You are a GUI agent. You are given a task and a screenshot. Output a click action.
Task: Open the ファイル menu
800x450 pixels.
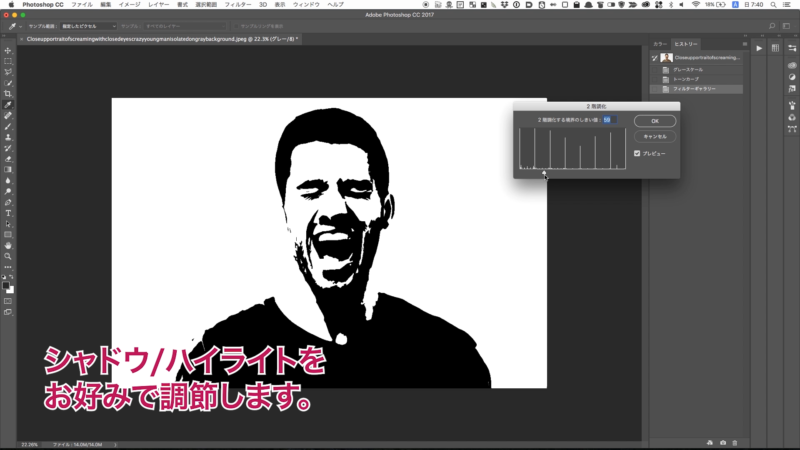[x=82, y=5]
